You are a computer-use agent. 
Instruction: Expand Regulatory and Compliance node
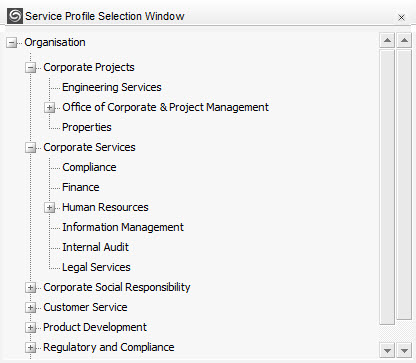[30, 348]
